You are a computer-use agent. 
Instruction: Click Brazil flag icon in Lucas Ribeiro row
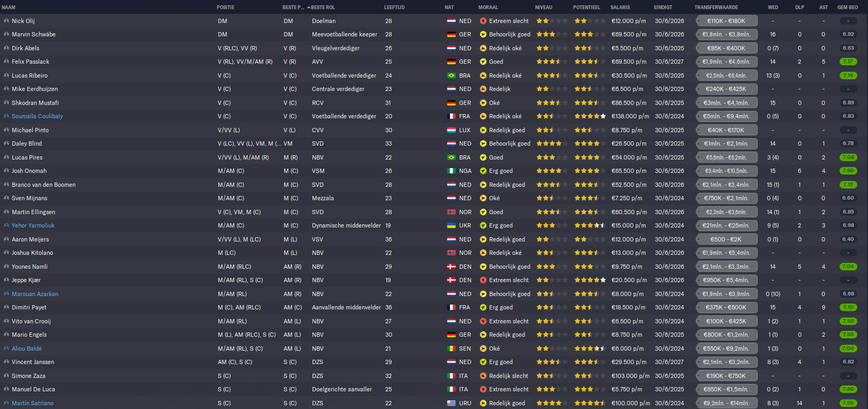point(451,75)
